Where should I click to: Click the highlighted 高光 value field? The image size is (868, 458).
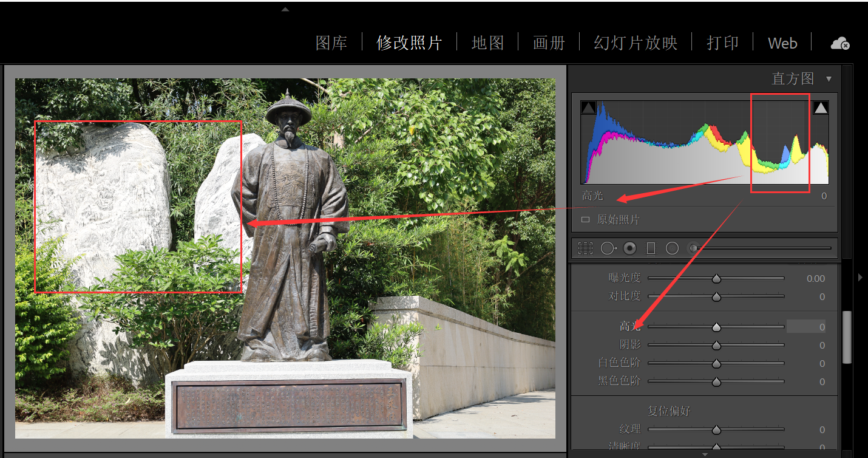(x=806, y=327)
